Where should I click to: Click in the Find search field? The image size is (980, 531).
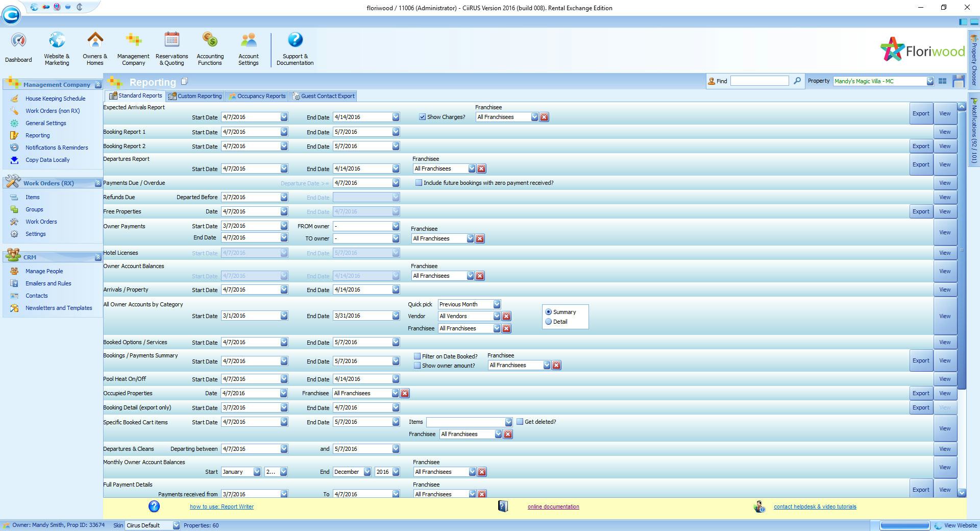coord(759,81)
